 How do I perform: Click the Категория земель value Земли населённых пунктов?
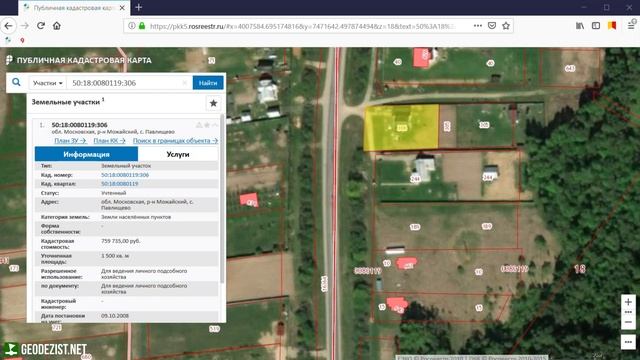(x=136, y=217)
